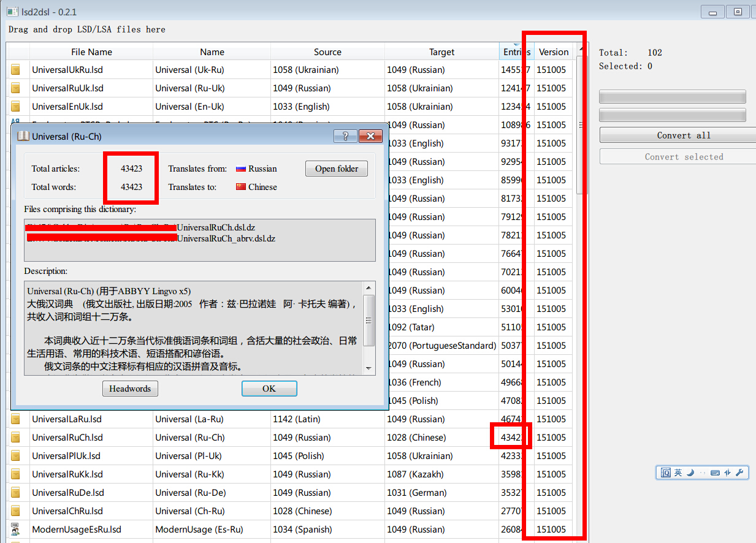Sort the table by the Entries column header

click(x=516, y=52)
